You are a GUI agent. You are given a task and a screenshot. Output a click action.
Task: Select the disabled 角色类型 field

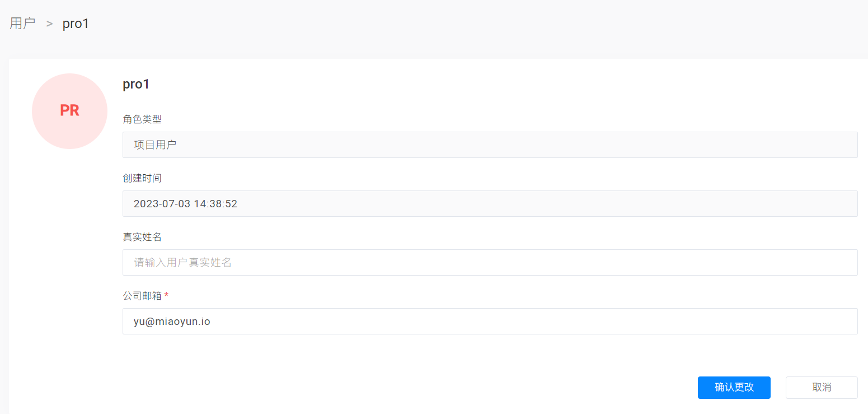pos(490,145)
